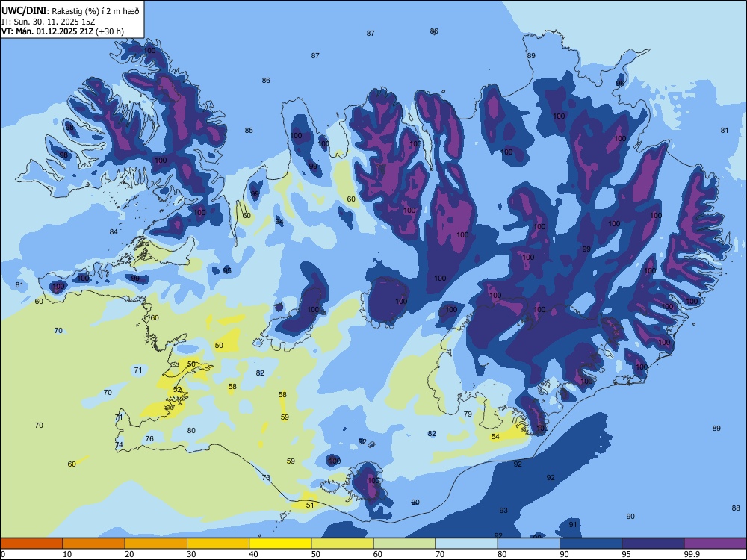The height and width of the screenshot is (560, 747).
Task: Click the '73' humidity value on the map
Action: [x=266, y=478]
